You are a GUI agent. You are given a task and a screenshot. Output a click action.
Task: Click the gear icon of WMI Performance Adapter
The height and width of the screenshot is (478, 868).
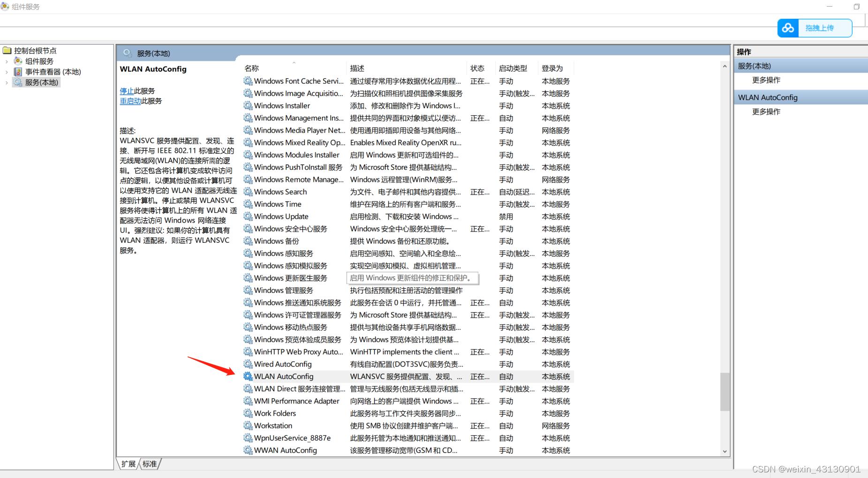coord(248,401)
